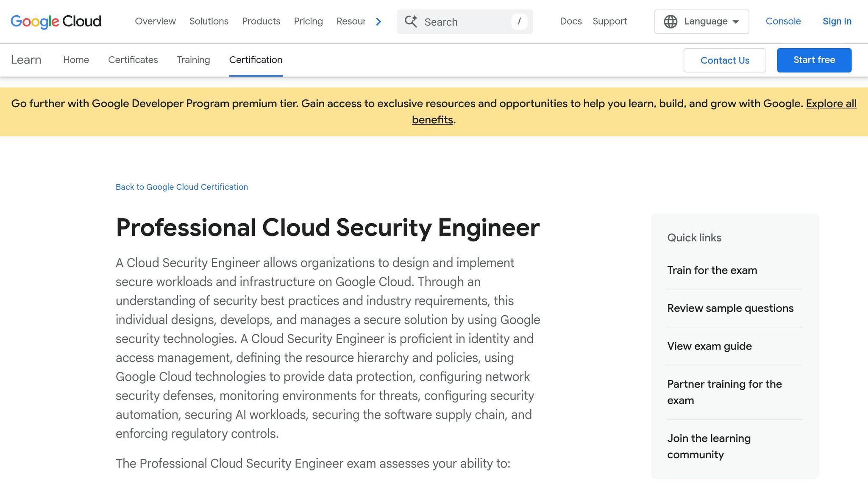
Task: Go to the Console
Action: [x=783, y=21]
